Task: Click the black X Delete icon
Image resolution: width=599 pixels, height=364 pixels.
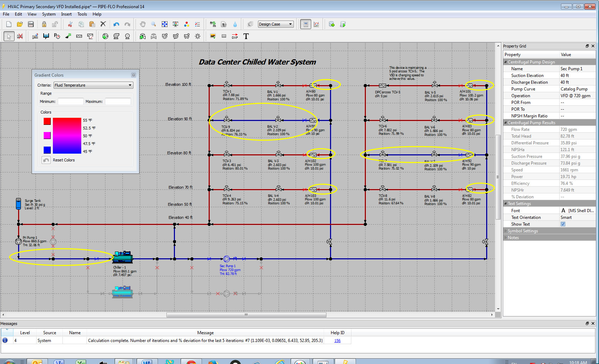Action: pyautogui.click(x=103, y=24)
